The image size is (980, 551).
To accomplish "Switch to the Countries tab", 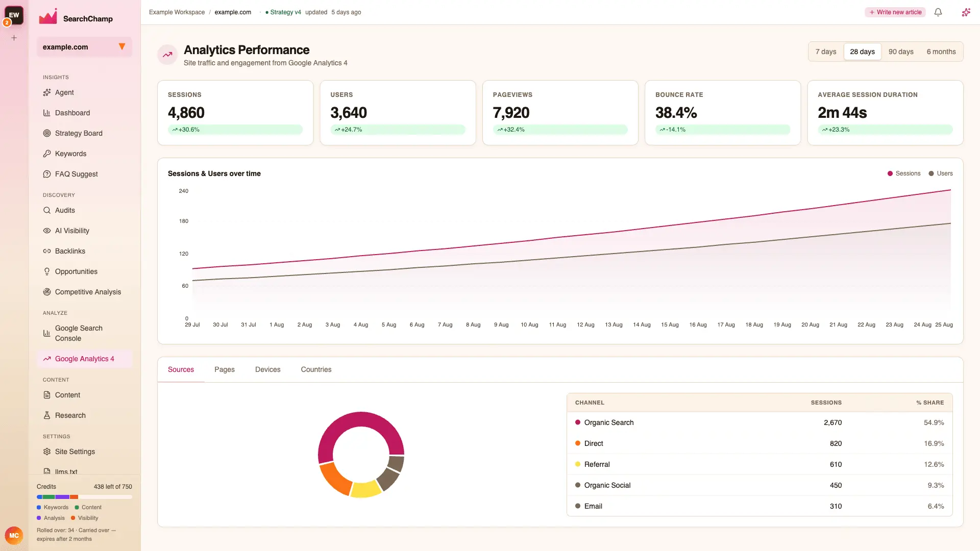I will [316, 369].
